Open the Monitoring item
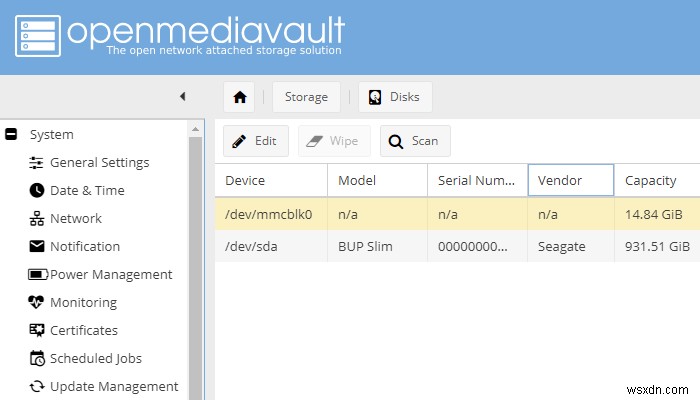 tap(83, 303)
